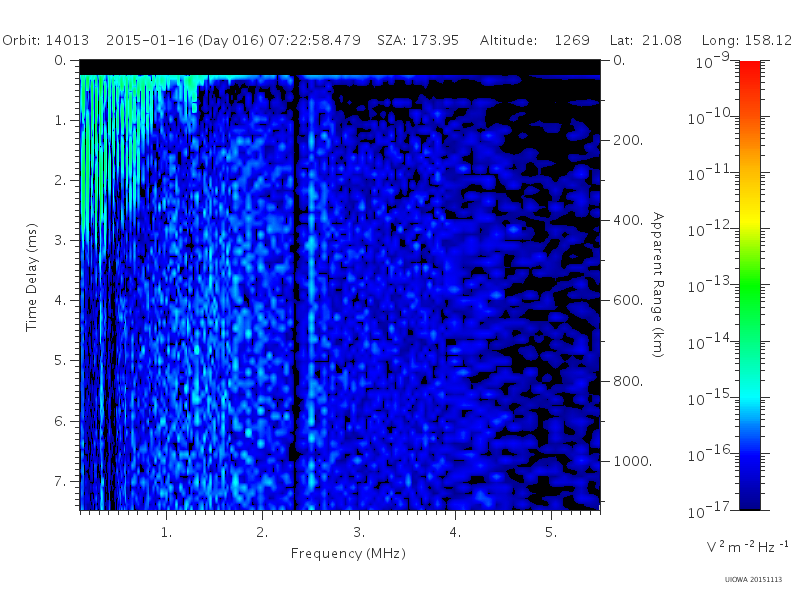Screen dimensions: 800x600
Task: Click the 10⁻¹⁷ colorbar tick label
Action: (x=711, y=510)
